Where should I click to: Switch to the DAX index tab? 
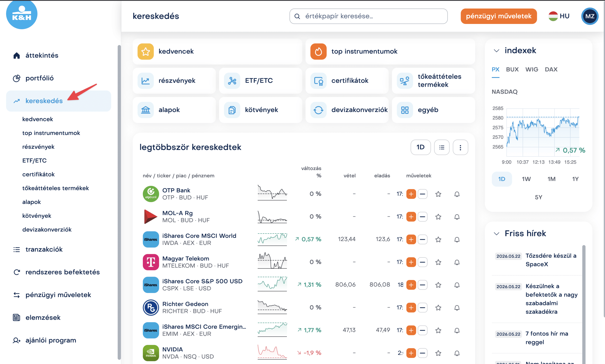tap(551, 69)
